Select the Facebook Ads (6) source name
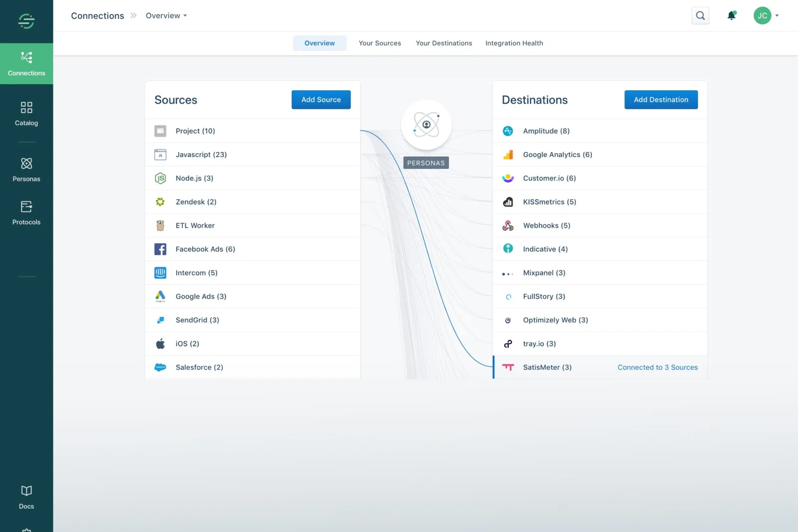This screenshot has height=532, width=798. [205, 249]
